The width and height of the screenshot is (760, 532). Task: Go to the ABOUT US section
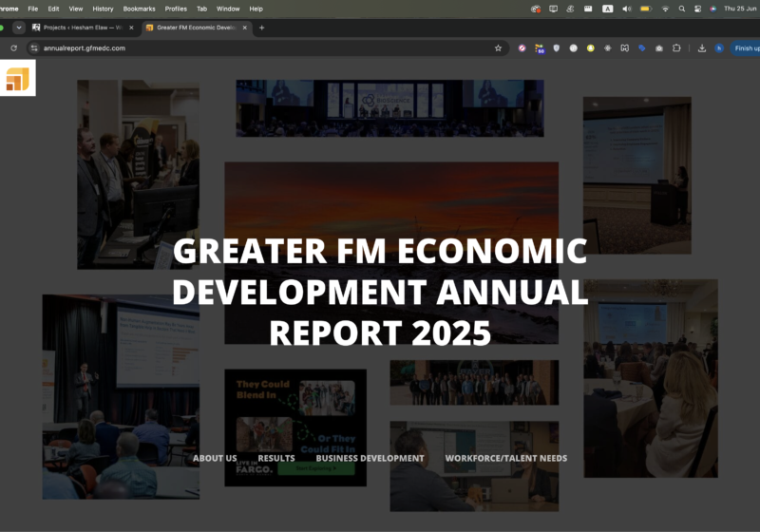215,458
